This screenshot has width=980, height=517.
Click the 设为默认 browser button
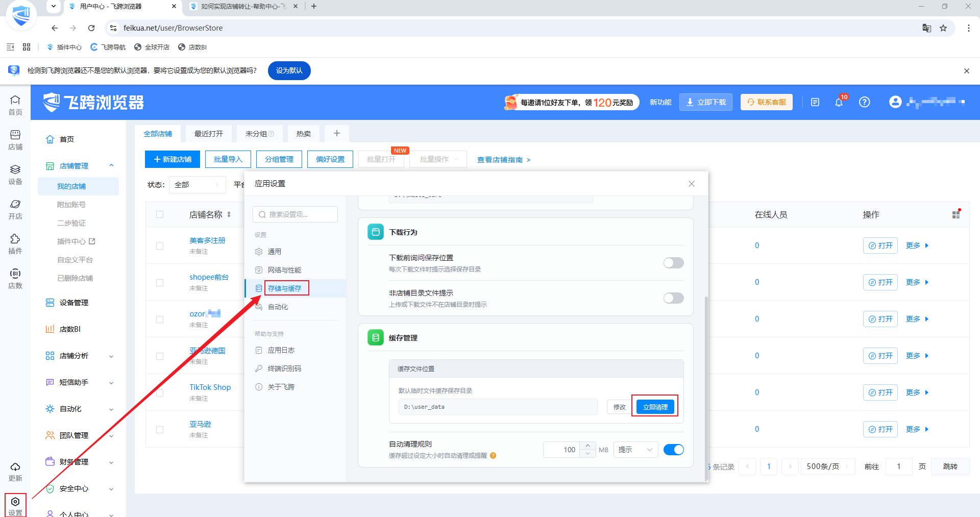tap(289, 70)
